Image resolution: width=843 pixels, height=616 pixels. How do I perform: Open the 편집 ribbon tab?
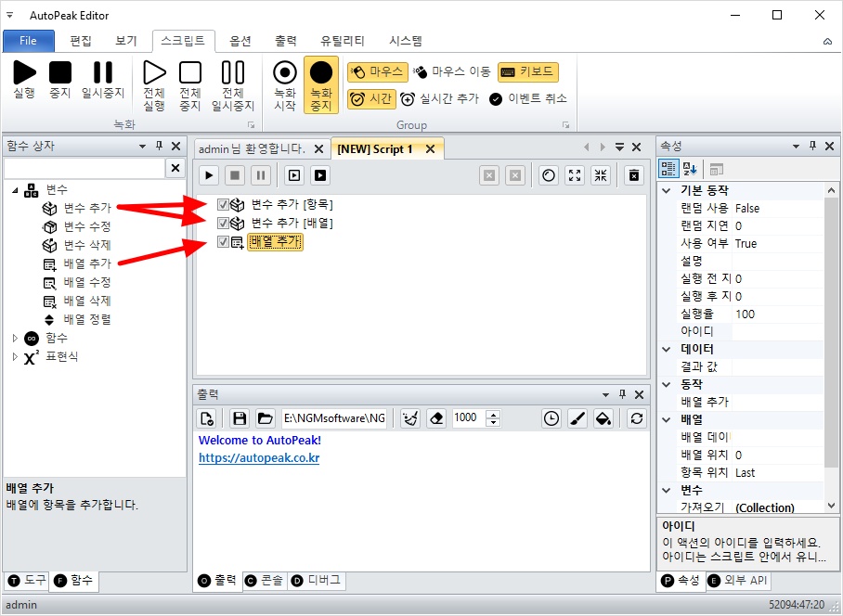(x=81, y=41)
